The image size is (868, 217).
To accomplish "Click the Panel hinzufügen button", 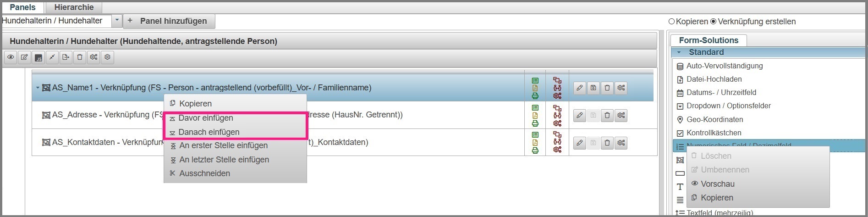I will coord(168,21).
